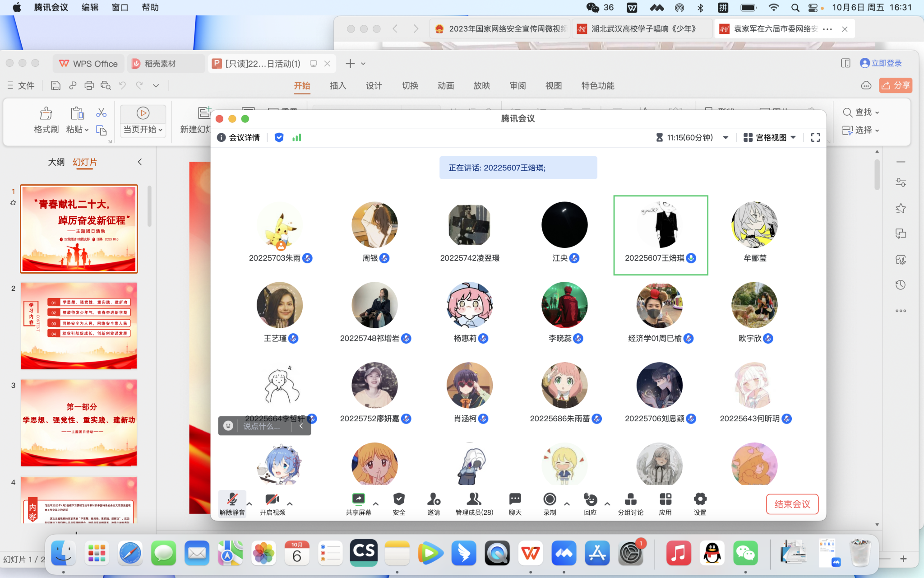Open Breakout Rooms (分组讨论) icon
Image resolution: width=924 pixels, height=578 pixels.
click(630, 499)
